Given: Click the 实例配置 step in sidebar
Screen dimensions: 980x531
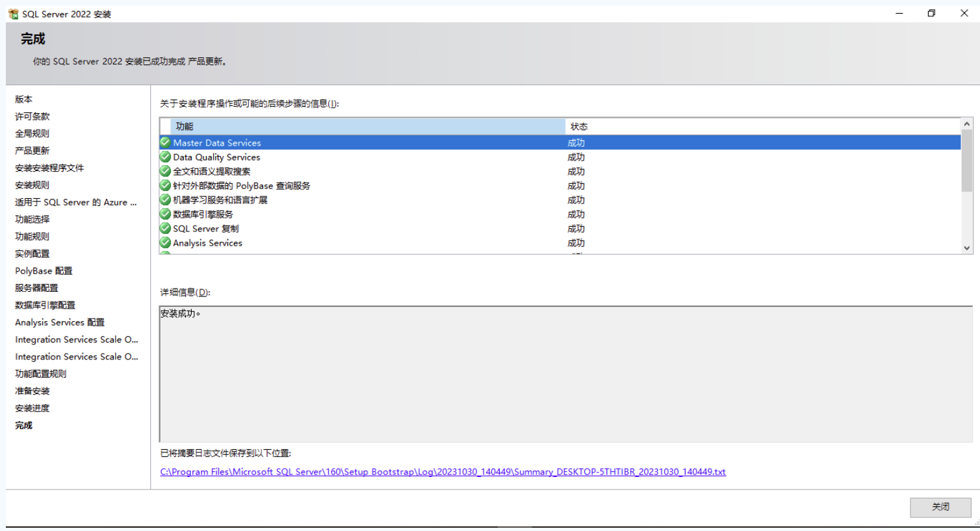Looking at the screenshot, I should pyautogui.click(x=32, y=253).
